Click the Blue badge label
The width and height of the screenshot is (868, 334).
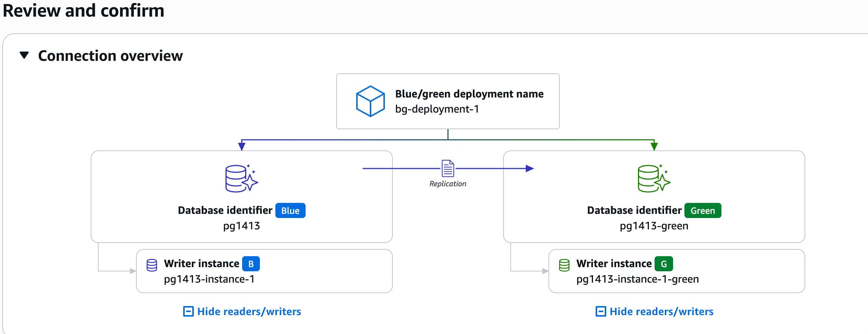tap(290, 210)
